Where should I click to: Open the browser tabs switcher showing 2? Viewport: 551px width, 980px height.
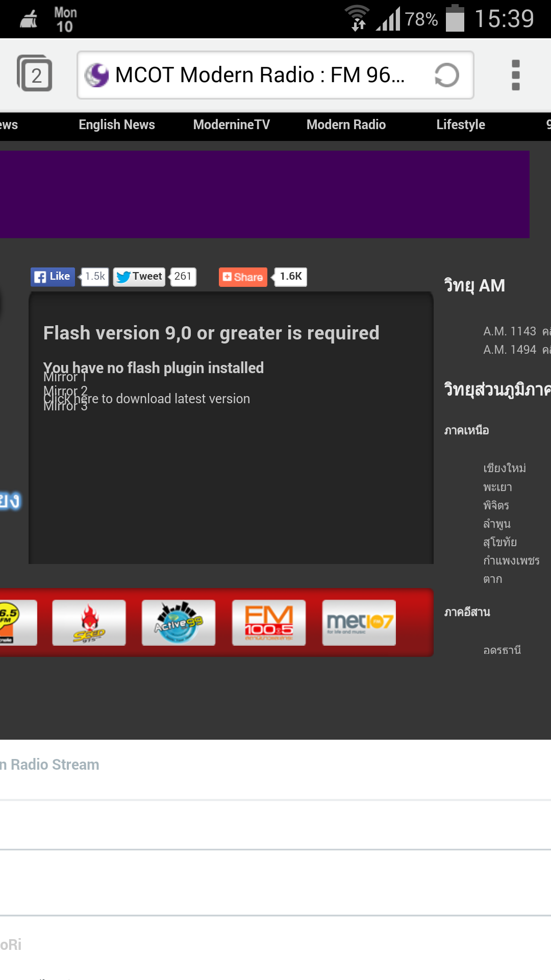[35, 74]
